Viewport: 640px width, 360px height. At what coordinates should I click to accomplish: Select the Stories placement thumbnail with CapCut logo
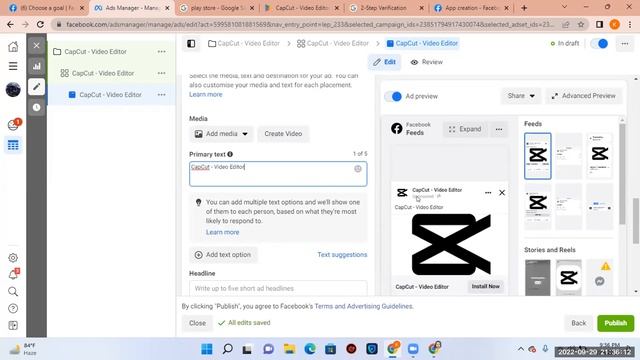(569, 278)
